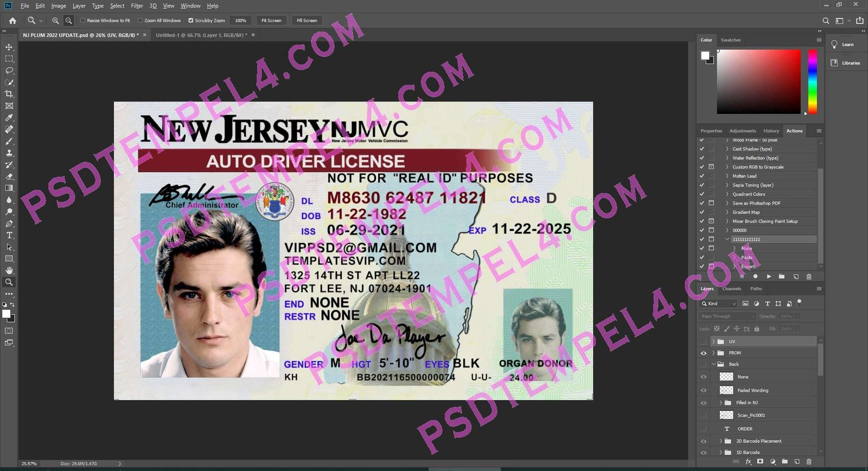Choose the zoom-out magnifier in options bar
Image resolution: width=868 pixels, height=471 pixels.
[x=68, y=21]
